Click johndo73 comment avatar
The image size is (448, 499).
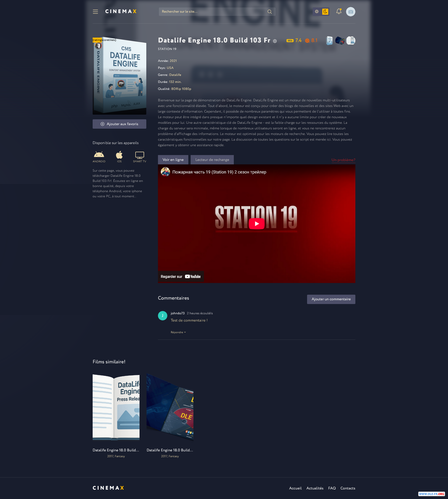162,315
